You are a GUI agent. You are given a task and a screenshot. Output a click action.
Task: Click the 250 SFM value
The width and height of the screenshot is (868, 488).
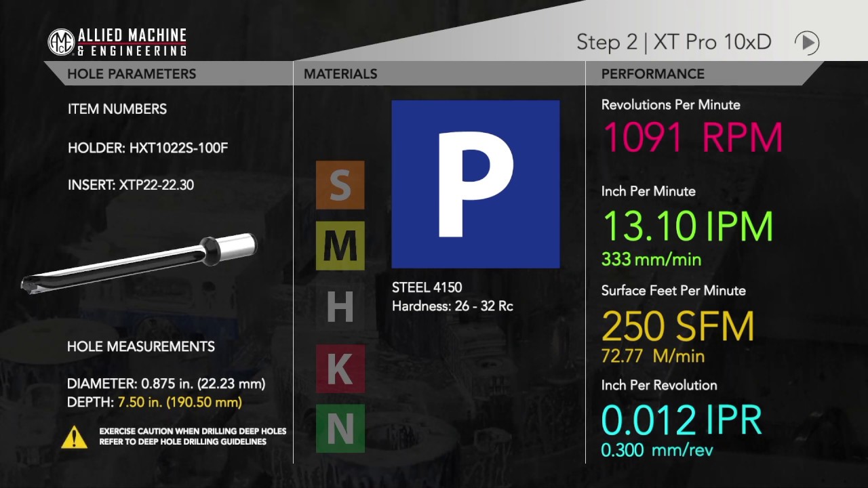(678, 327)
